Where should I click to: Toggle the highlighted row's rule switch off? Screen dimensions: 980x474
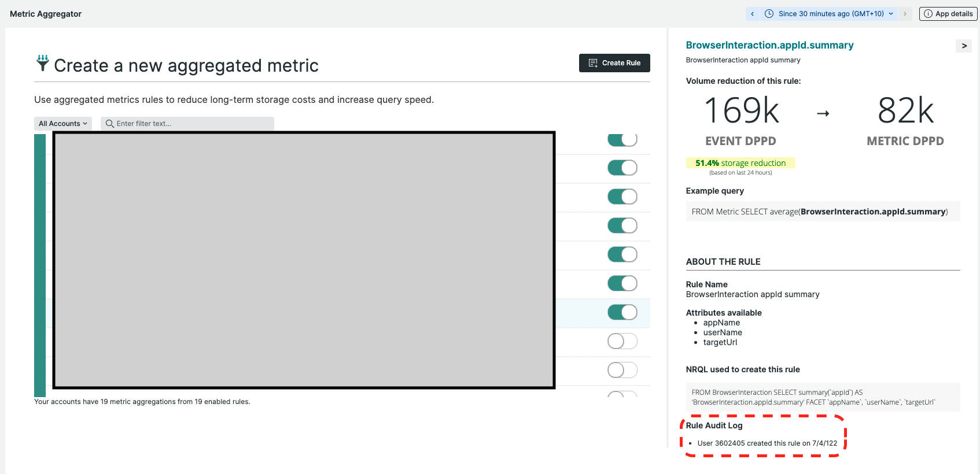(x=622, y=312)
